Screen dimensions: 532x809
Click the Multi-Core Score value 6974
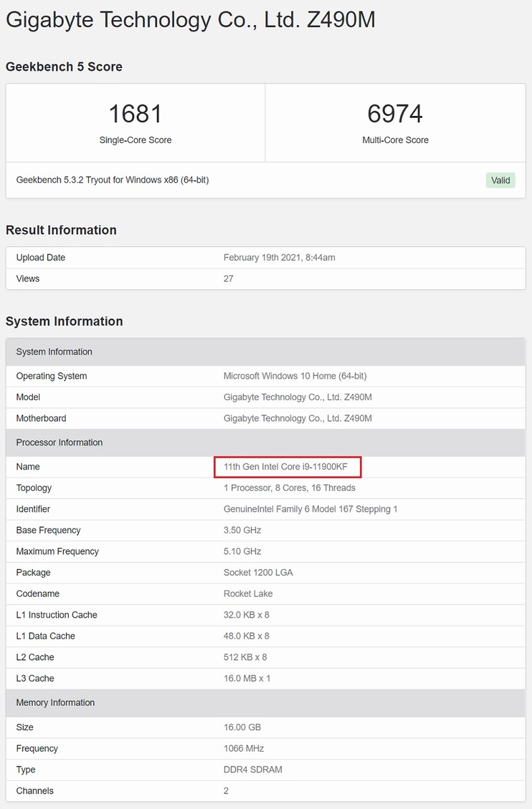395,113
